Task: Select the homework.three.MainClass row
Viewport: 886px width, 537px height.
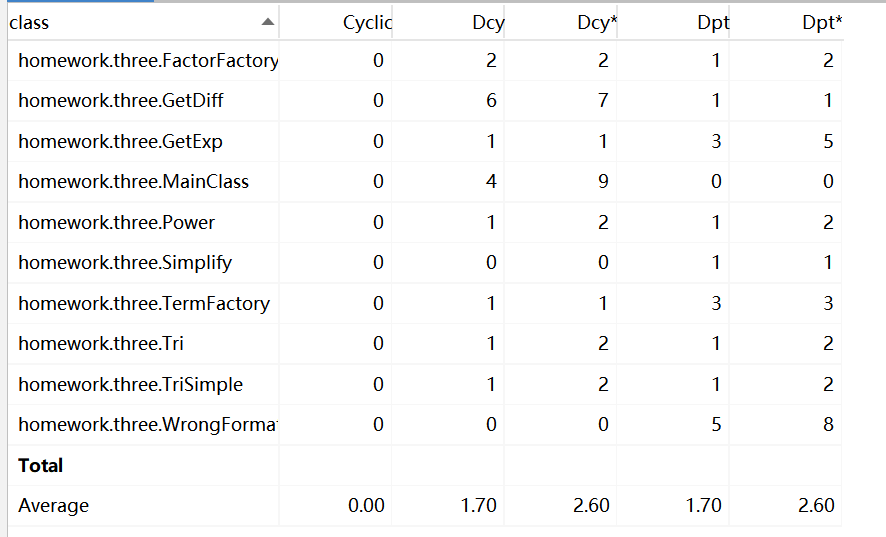Action: [133, 182]
